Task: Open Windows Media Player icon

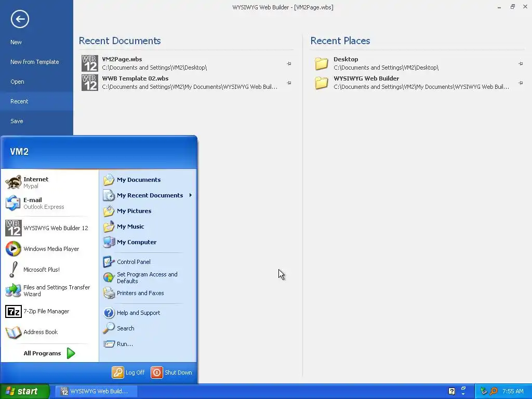Action: (x=13, y=249)
